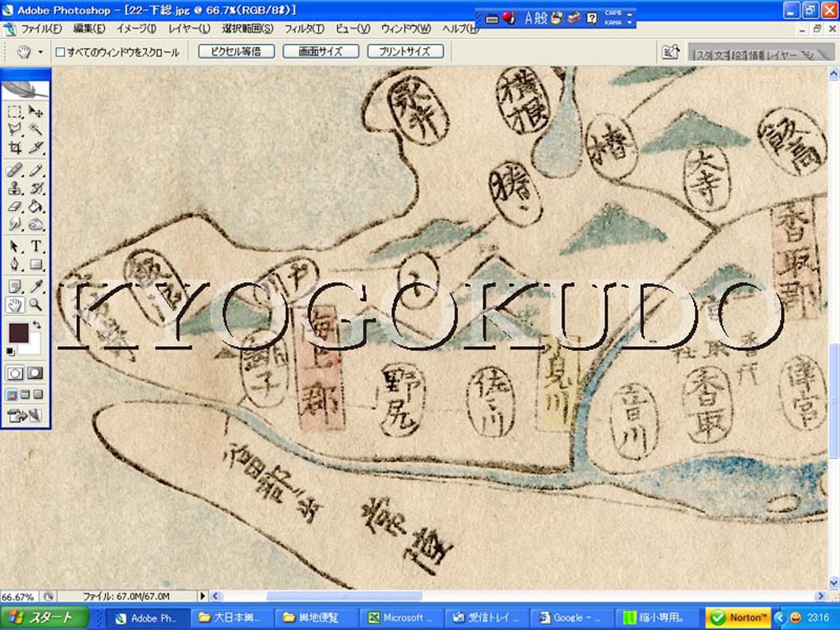Toggle KANA lock on the IME bar
Viewport: 840px width, 630px height.
click(x=614, y=22)
